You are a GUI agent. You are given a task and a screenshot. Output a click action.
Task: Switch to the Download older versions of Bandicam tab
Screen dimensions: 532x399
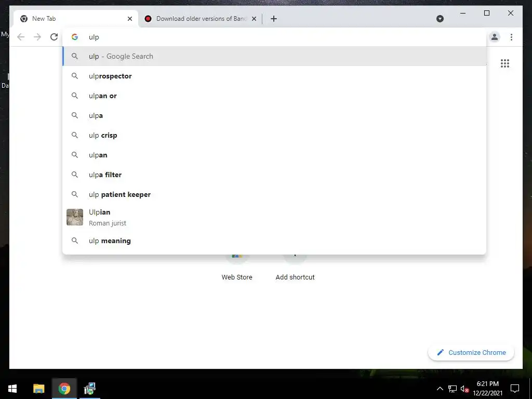pyautogui.click(x=200, y=19)
